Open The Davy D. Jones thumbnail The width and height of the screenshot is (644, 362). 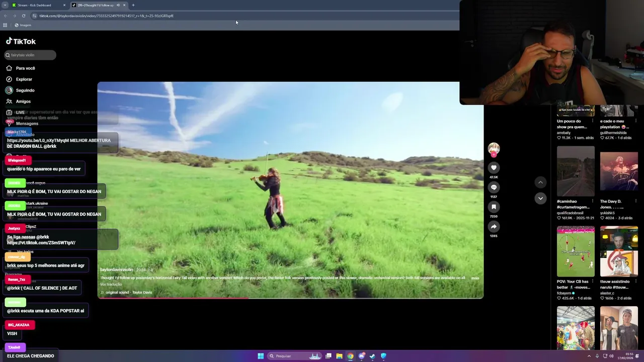[x=619, y=170]
